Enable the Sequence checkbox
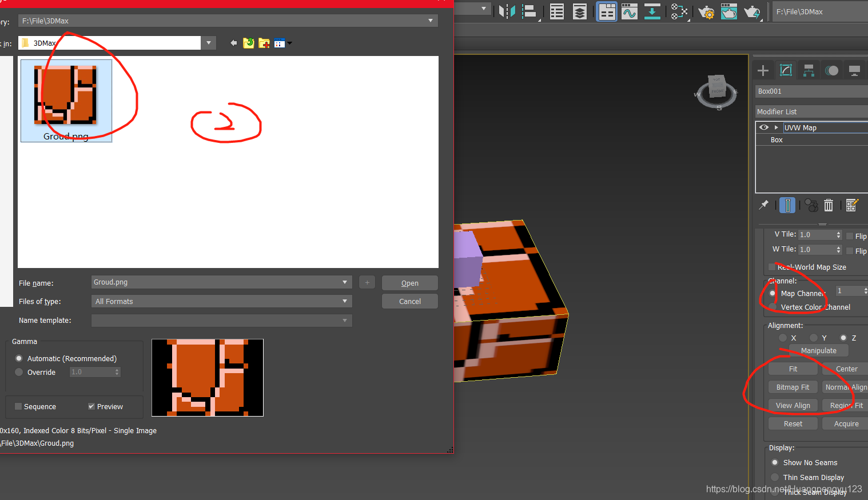This screenshot has height=500, width=868. click(18, 406)
